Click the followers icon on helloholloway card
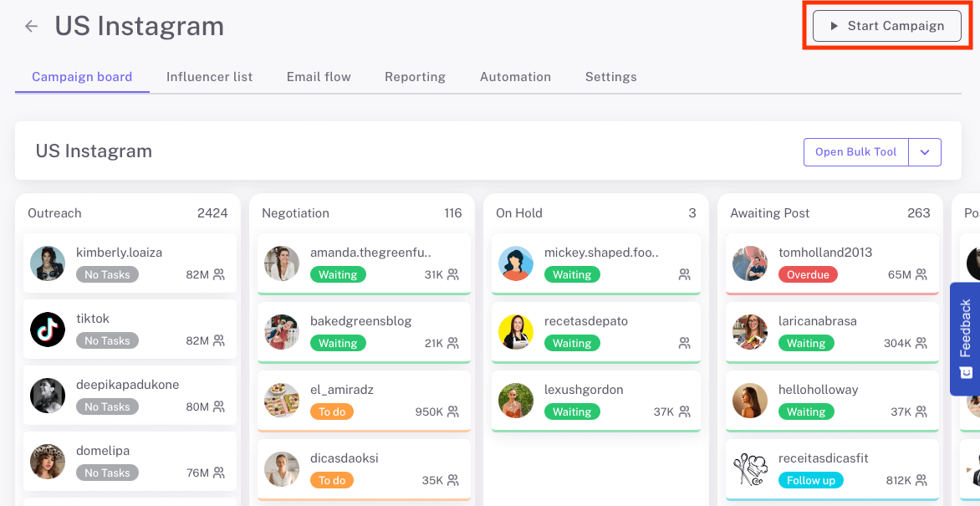 click(921, 411)
